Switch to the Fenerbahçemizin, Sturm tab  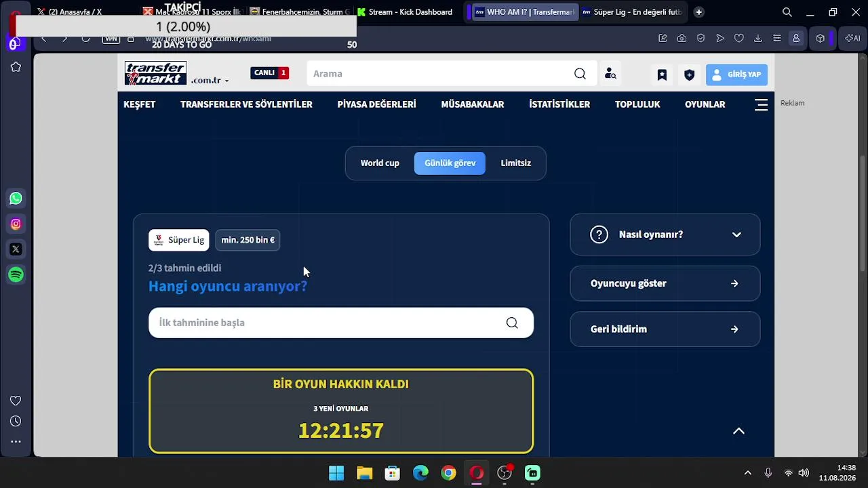299,12
